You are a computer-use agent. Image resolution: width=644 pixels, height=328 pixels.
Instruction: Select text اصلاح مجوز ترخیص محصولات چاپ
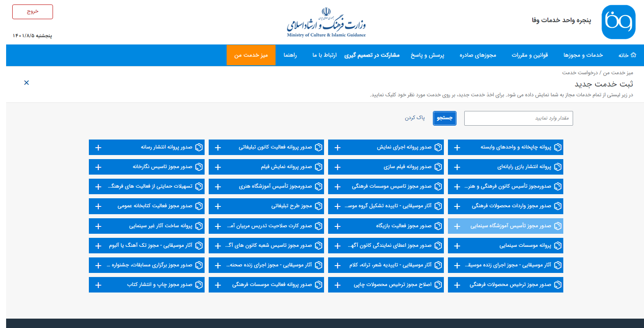pyautogui.click(x=393, y=285)
